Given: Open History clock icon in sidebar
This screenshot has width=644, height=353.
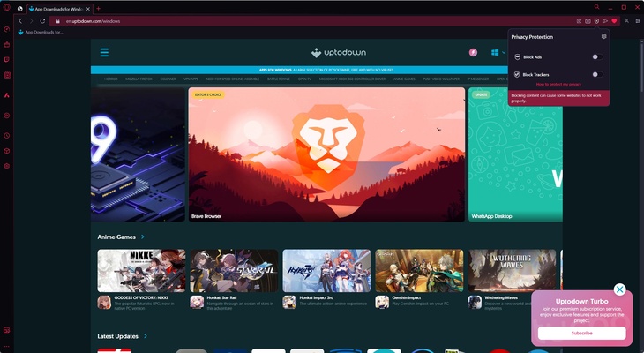Looking at the screenshot, I should click(6, 136).
